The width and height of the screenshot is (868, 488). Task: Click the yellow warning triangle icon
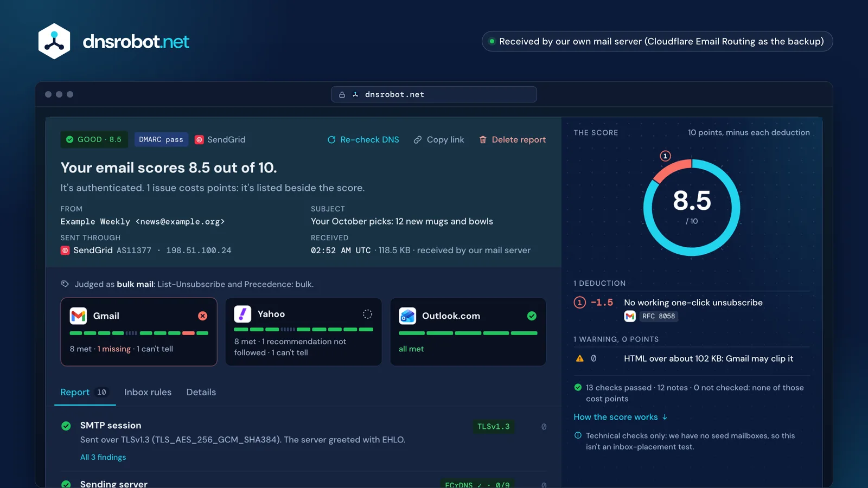579,358
